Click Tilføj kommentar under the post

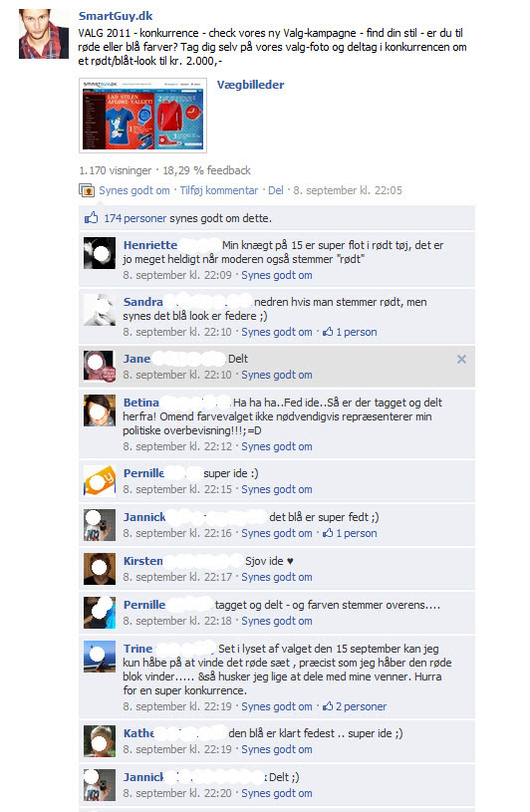(x=219, y=190)
